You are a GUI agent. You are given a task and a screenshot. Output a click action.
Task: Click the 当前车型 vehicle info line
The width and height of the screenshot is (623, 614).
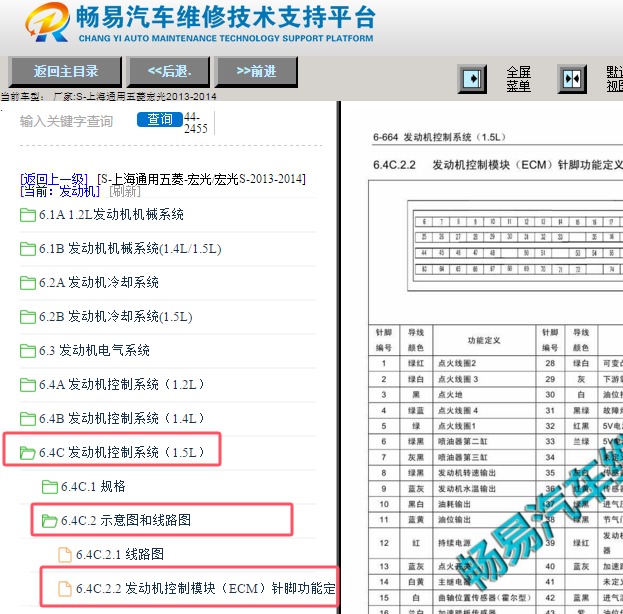point(108,97)
